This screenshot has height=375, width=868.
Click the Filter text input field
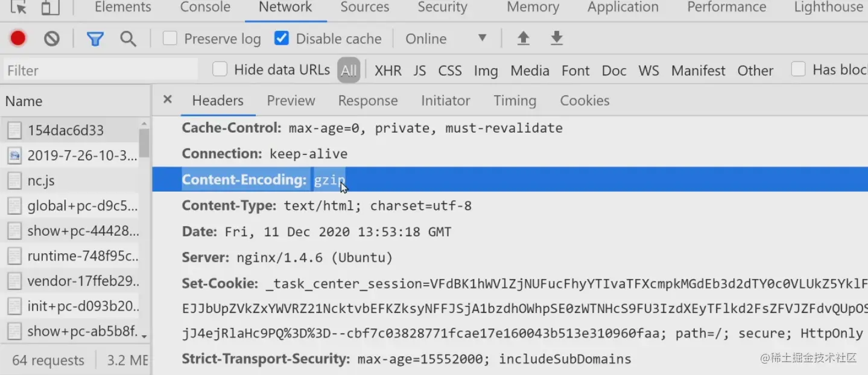(100, 71)
